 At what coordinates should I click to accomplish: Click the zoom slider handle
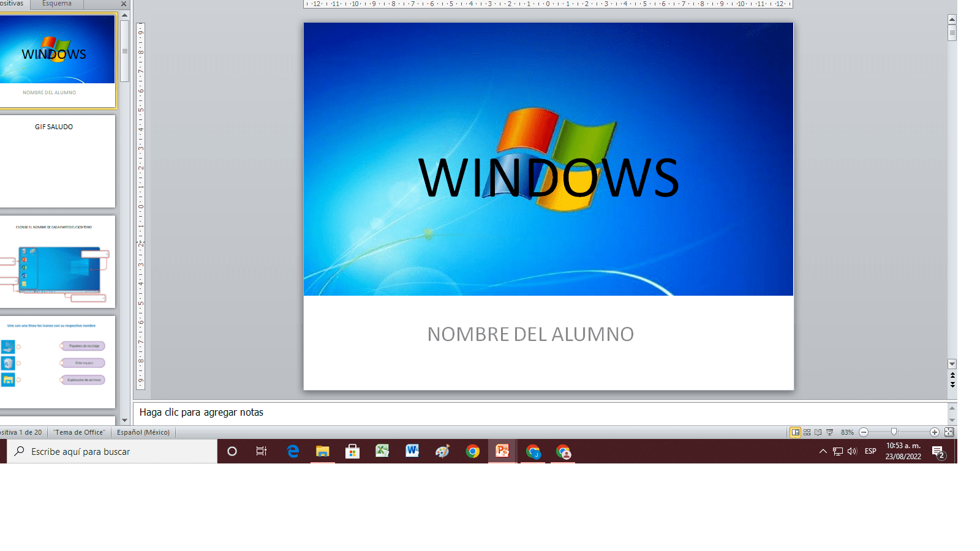point(894,432)
